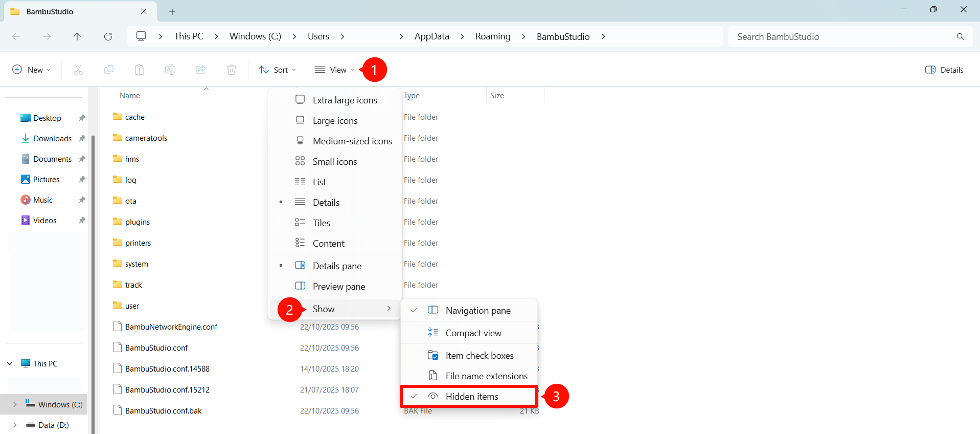Enable File name extensions
The height and width of the screenshot is (434, 980).
pos(469,376)
